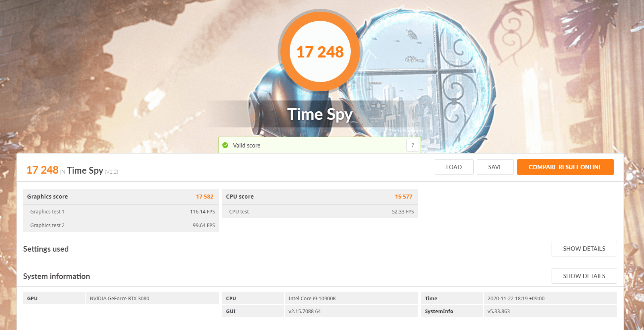Image resolution: width=644 pixels, height=330 pixels.
Task: Click the (V1.2) version label
Action: click(111, 172)
